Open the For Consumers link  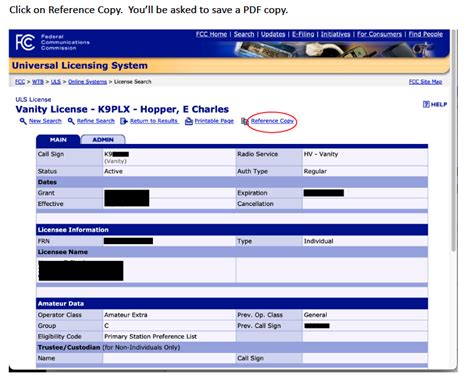[x=379, y=34]
